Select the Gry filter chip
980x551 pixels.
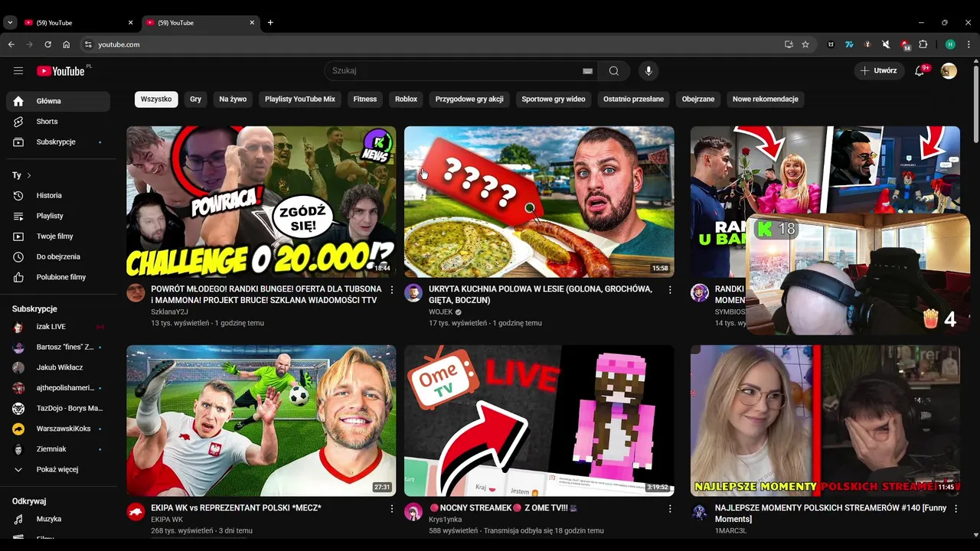[x=196, y=99]
